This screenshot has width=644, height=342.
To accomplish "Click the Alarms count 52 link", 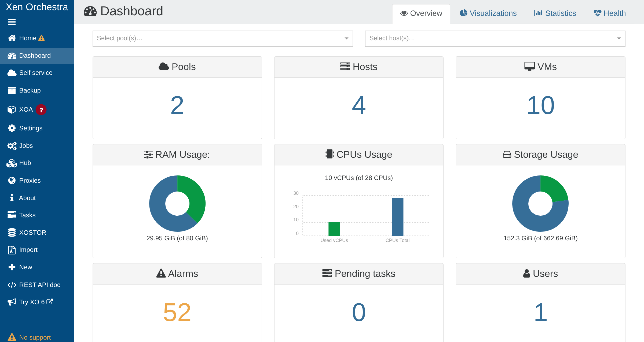I will 177,312.
